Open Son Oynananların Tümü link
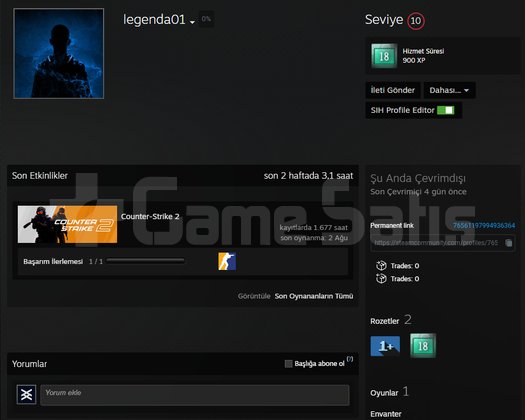The height and width of the screenshot is (420, 525). (314, 296)
